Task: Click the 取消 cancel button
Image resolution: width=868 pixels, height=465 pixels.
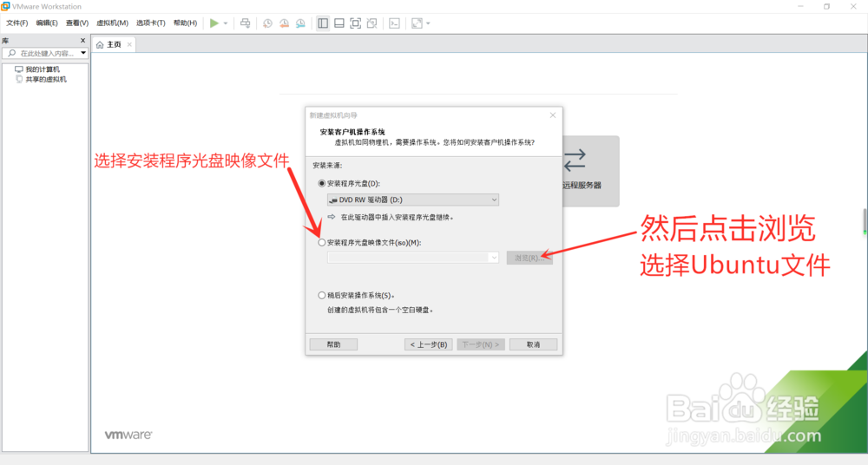Action: pyautogui.click(x=533, y=344)
